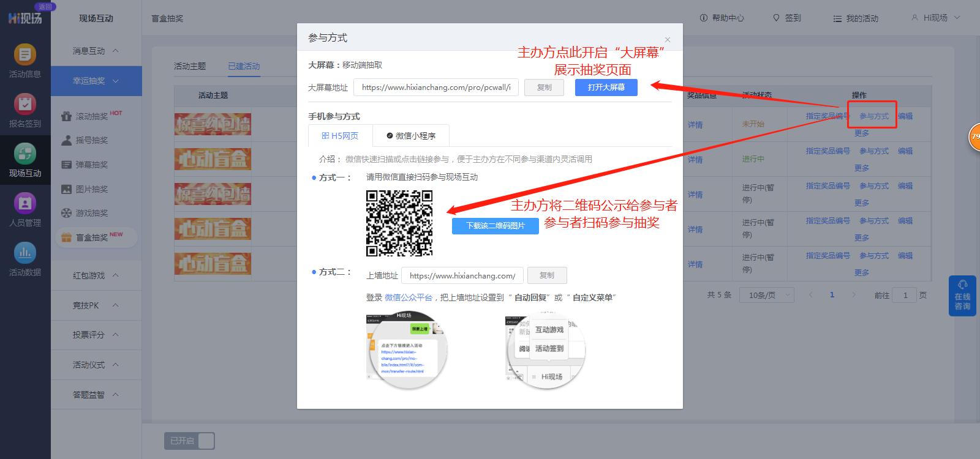
Task: Open the 微信公众平台 link
Action: (409, 297)
